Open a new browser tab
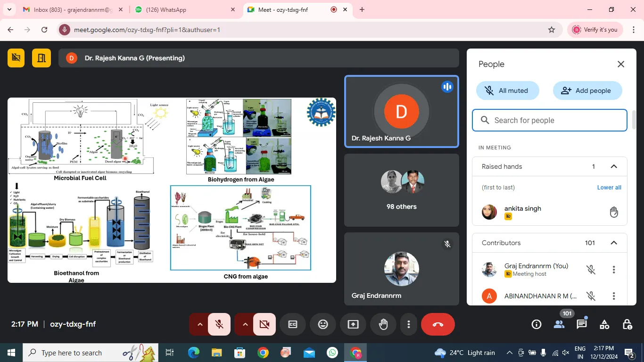644x362 pixels. tap(362, 9)
